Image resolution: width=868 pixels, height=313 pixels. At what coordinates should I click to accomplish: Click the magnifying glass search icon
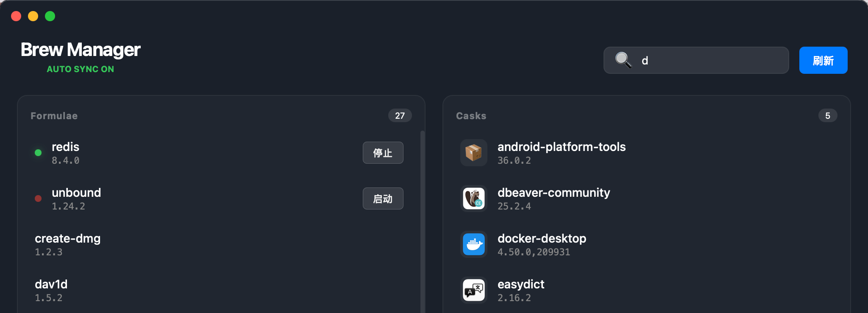[623, 60]
